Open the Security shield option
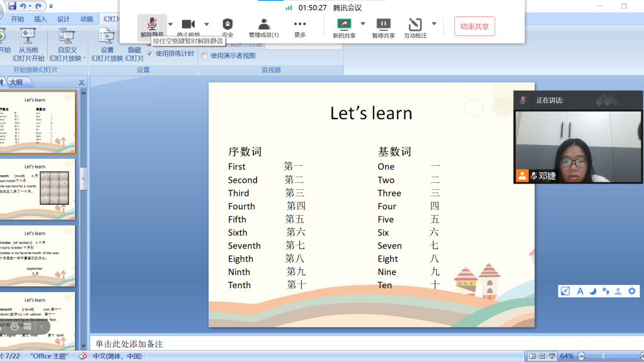The width and height of the screenshot is (644, 362). coord(227,27)
